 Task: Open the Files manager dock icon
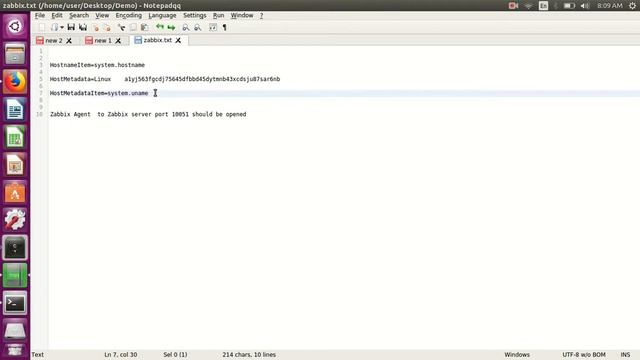point(15,54)
